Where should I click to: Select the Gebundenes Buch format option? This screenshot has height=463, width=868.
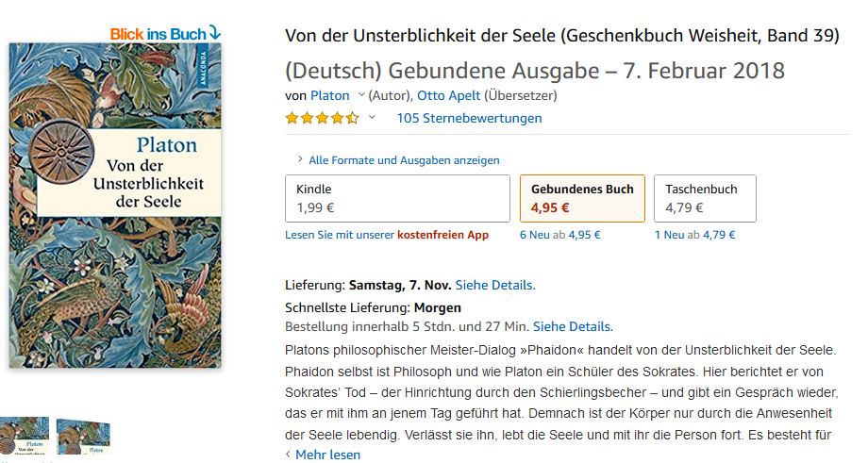(582, 198)
